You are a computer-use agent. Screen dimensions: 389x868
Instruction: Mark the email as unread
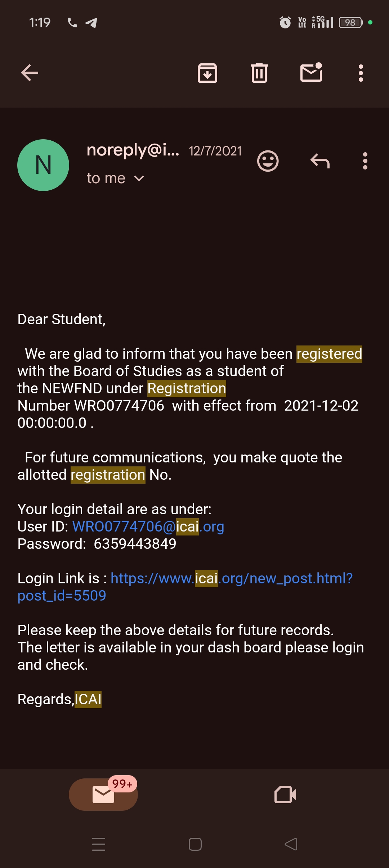point(311,73)
